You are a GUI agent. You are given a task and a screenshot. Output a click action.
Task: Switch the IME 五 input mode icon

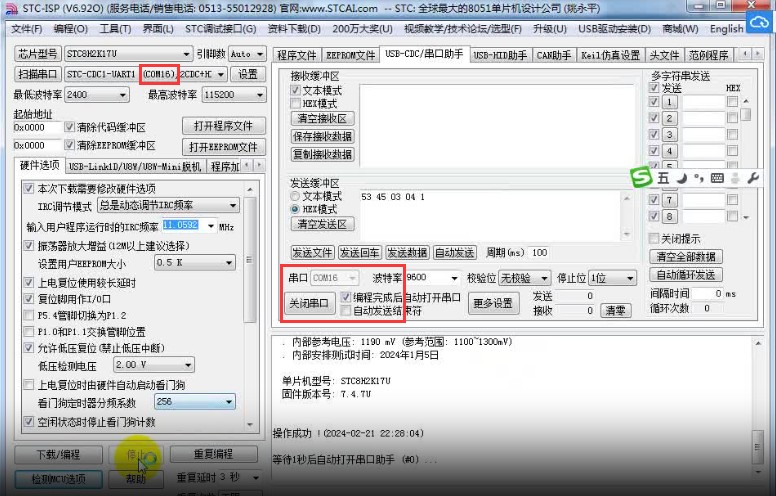(x=663, y=178)
